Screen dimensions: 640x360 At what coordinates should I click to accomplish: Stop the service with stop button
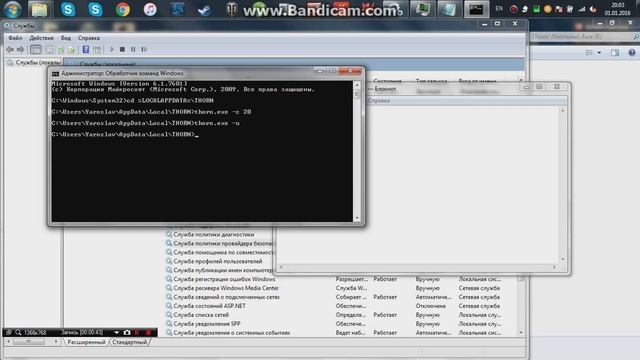tap(122, 49)
